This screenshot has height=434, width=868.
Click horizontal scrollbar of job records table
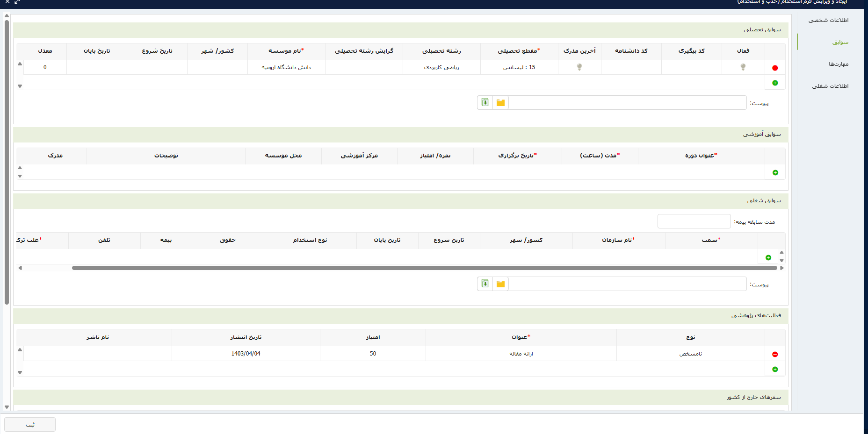424,268
